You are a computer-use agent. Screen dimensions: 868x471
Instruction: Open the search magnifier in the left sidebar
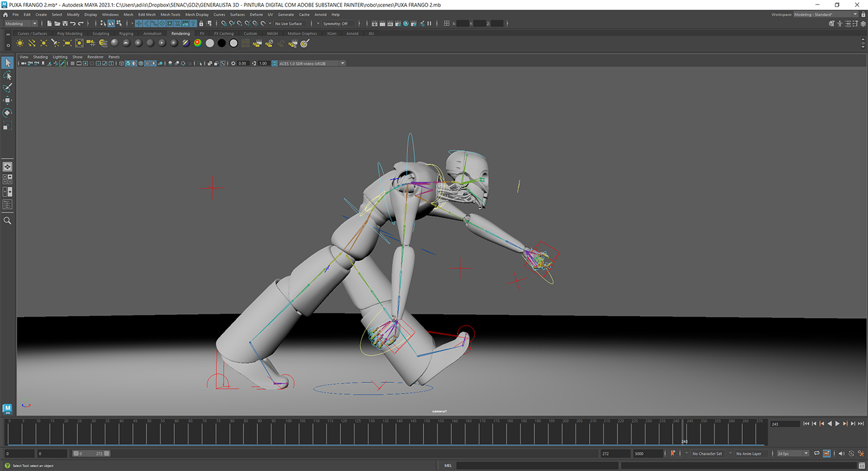pos(7,221)
